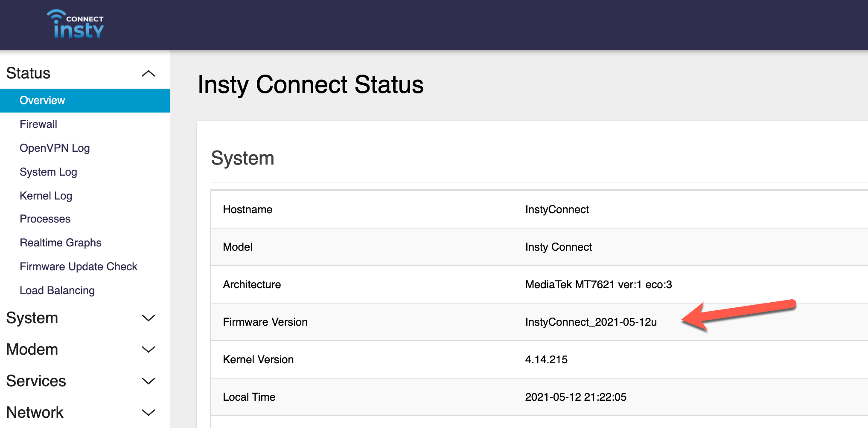Image resolution: width=868 pixels, height=428 pixels.
Task: View the System Log
Action: [48, 172]
